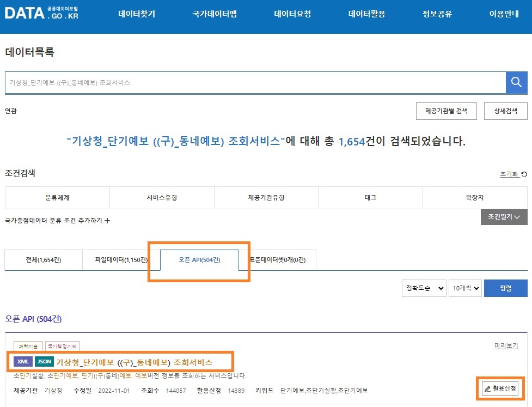The image size is (532, 407).
Task: Expand the 분류체계 filter
Action: click(57, 198)
